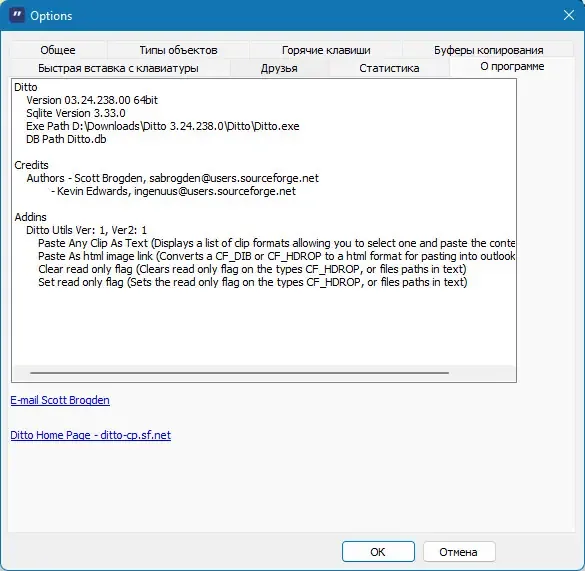Open Быстрая вставка с клавиатуры tab
585x571 pixels.
[x=118, y=68]
